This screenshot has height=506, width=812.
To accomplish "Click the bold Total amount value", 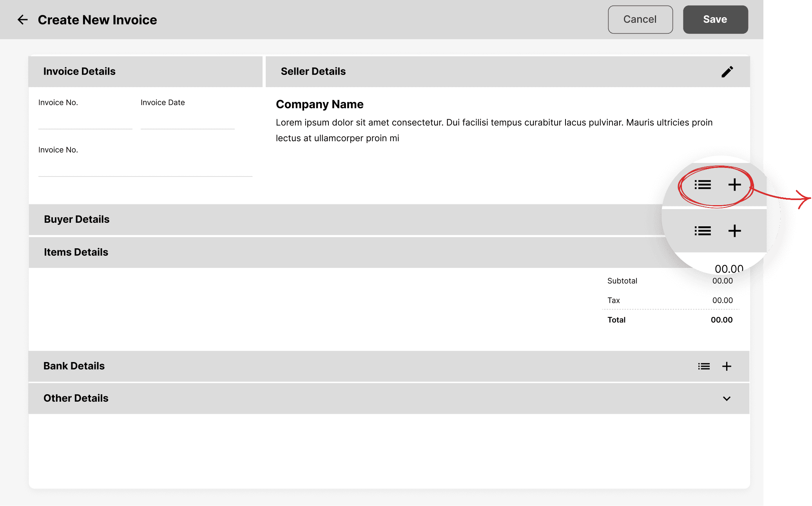I will 721,320.
